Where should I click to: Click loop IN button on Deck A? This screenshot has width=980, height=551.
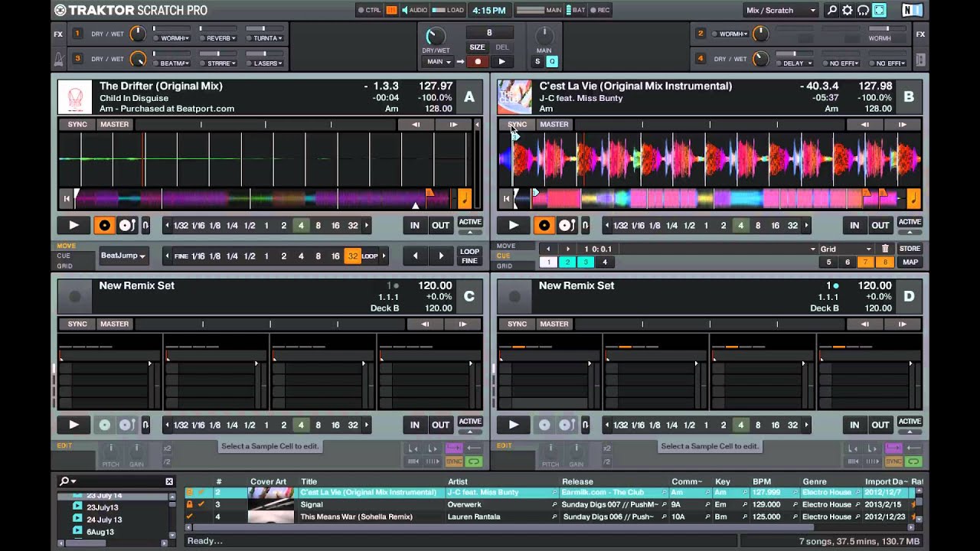tap(414, 225)
